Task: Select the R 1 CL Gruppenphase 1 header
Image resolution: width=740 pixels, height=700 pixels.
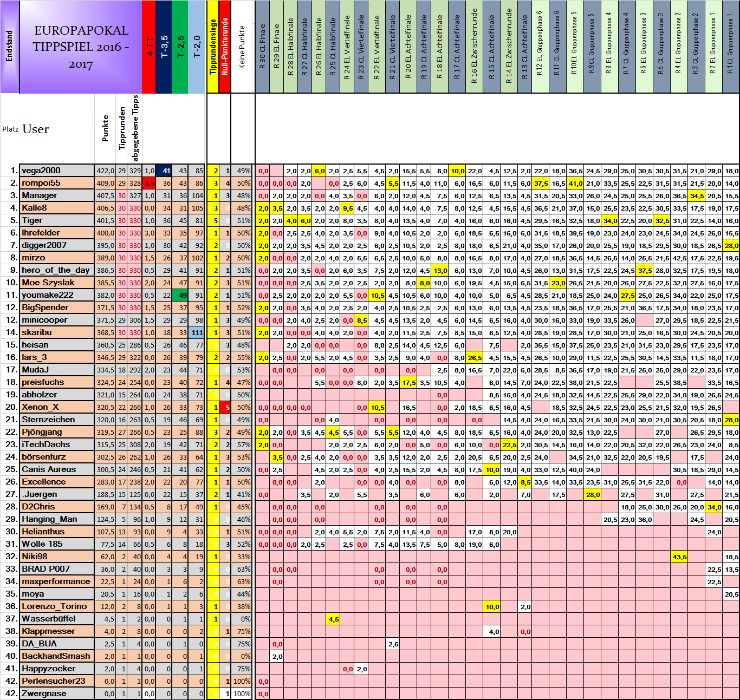Action: tap(730, 47)
